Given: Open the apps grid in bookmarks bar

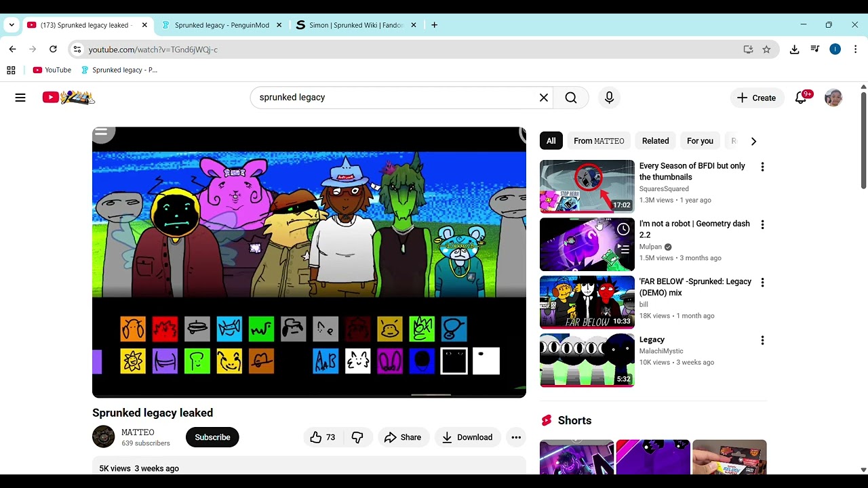Looking at the screenshot, I should click(11, 70).
